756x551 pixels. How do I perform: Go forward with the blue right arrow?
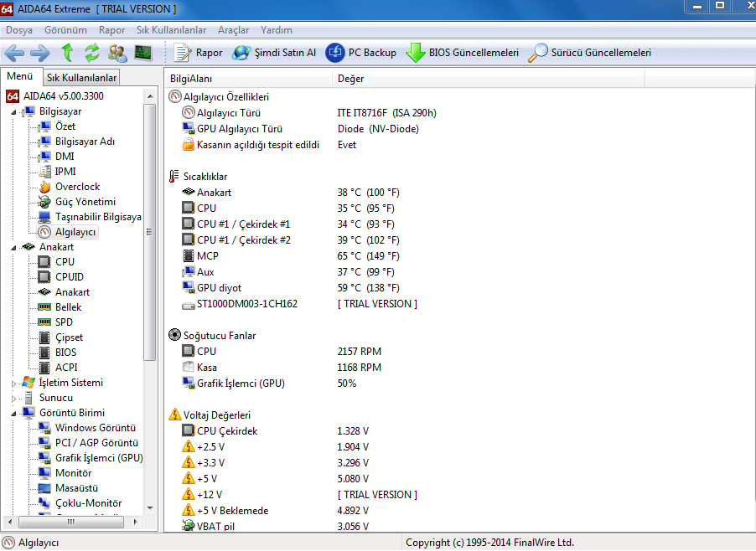(39, 53)
